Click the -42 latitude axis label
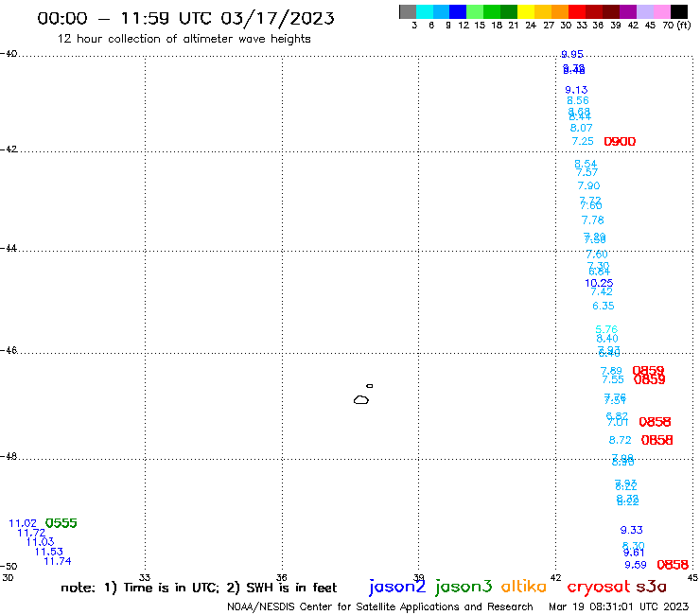700x615 pixels. click(9, 149)
